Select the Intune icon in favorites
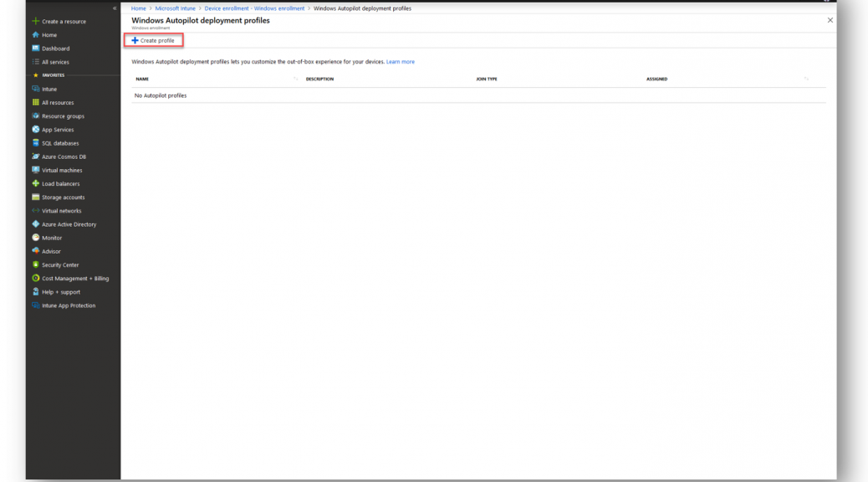 coord(35,89)
